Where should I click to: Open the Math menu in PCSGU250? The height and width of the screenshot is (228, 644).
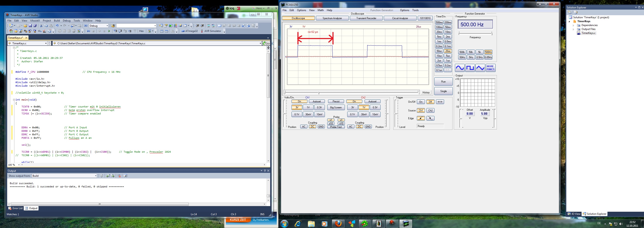[320, 10]
